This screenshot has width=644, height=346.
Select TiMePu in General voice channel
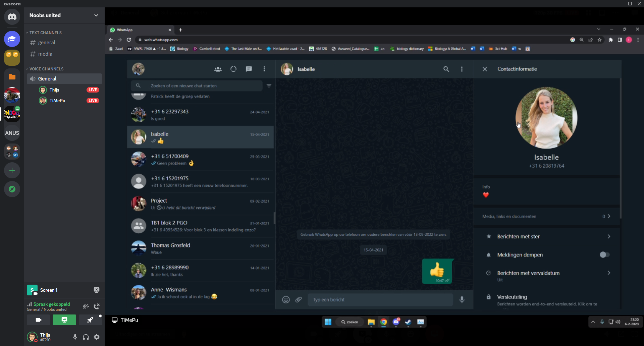57,101
